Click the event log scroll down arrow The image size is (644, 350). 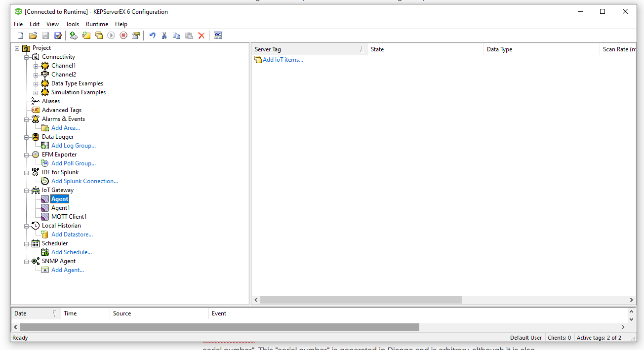(631, 319)
